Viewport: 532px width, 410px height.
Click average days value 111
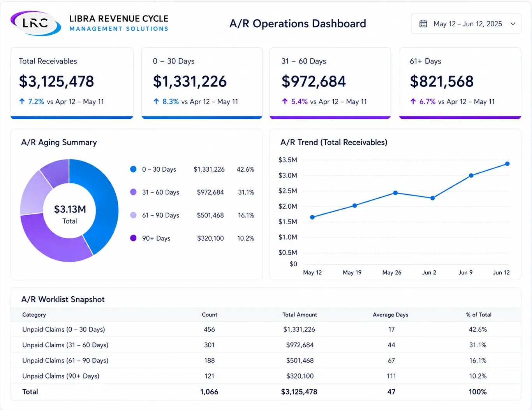click(391, 376)
